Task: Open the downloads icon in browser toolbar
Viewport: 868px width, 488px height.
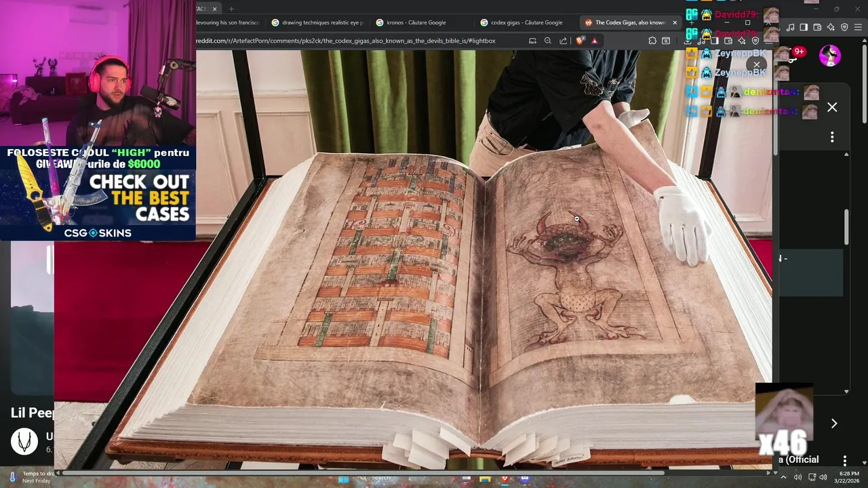Action: [688, 41]
